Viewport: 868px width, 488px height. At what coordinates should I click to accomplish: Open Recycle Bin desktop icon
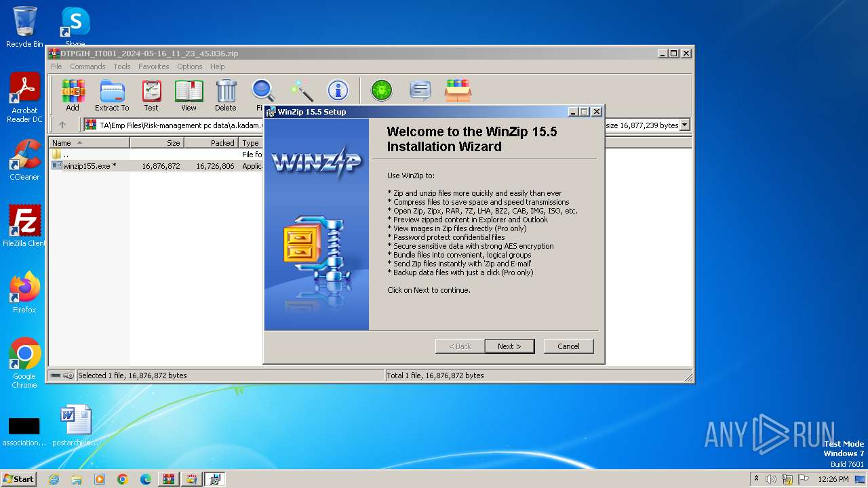pyautogui.click(x=24, y=27)
